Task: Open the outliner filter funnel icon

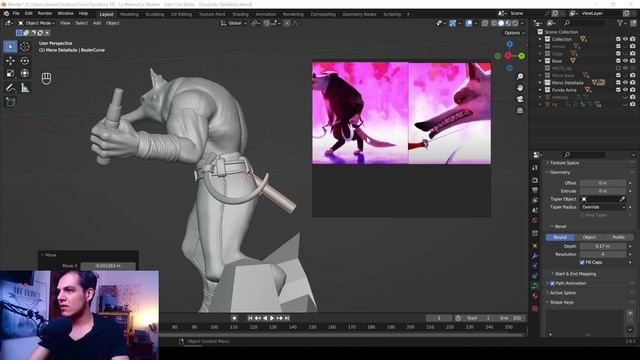Action: click(620, 23)
